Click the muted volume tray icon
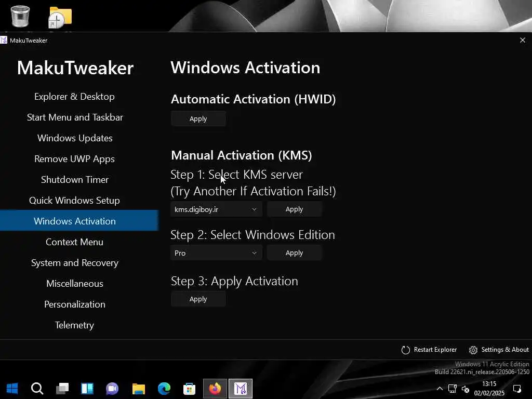 pyautogui.click(x=465, y=389)
